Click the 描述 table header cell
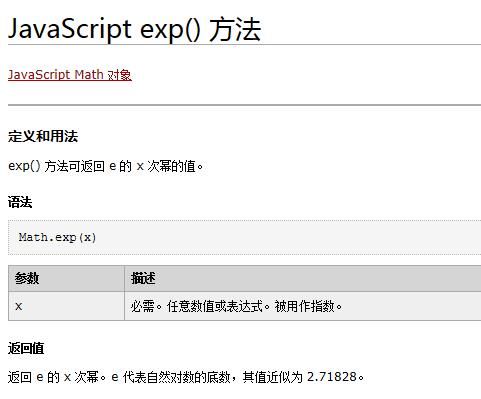Viewport: 481px width, 399px height. pyautogui.click(x=303, y=279)
